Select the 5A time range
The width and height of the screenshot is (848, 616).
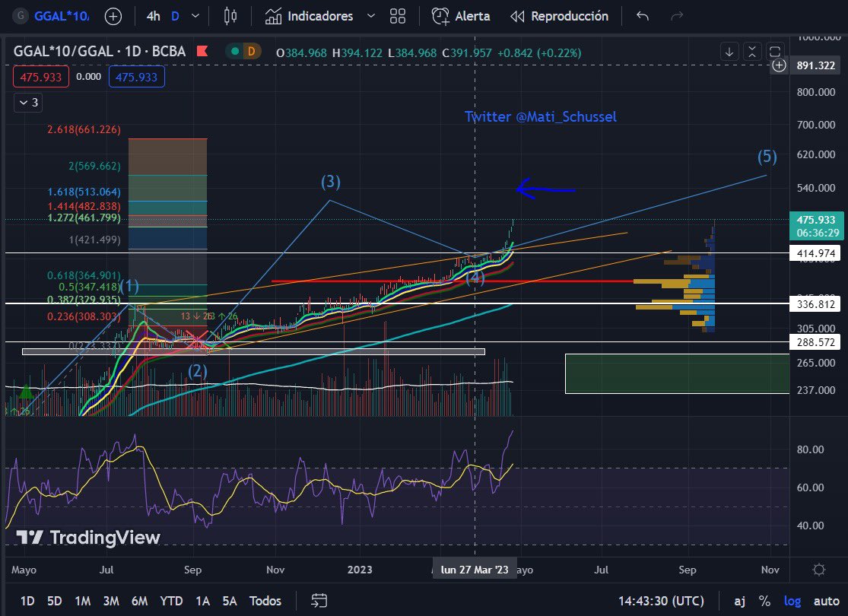pyautogui.click(x=230, y=601)
